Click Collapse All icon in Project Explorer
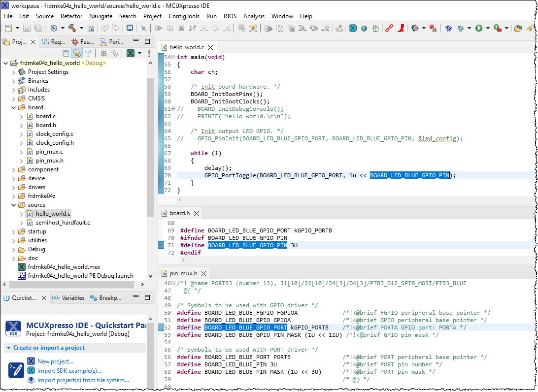The width and height of the screenshot is (538, 392). tap(66, 53)
